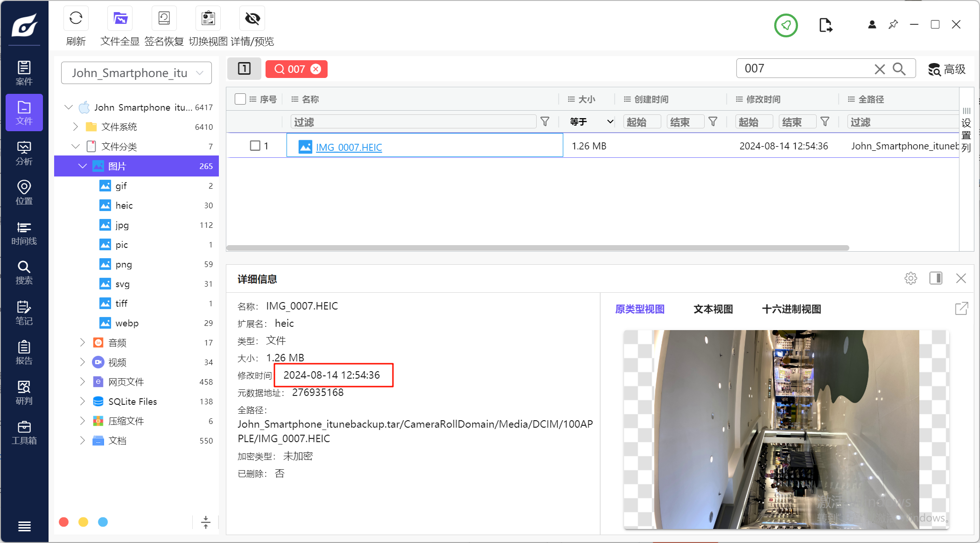The width and height of the screenshot is (980, 543).
Task: Toggle the select-all checkbox in header
Action: coord(240,99)
